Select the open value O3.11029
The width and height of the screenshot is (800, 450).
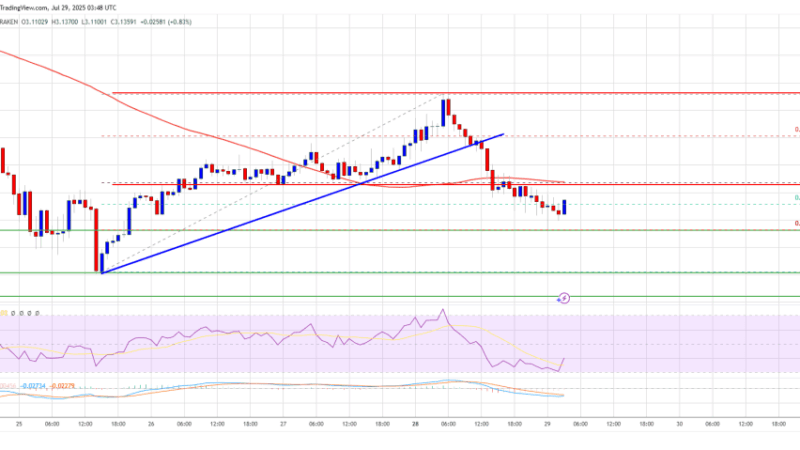tap(35, 22)
